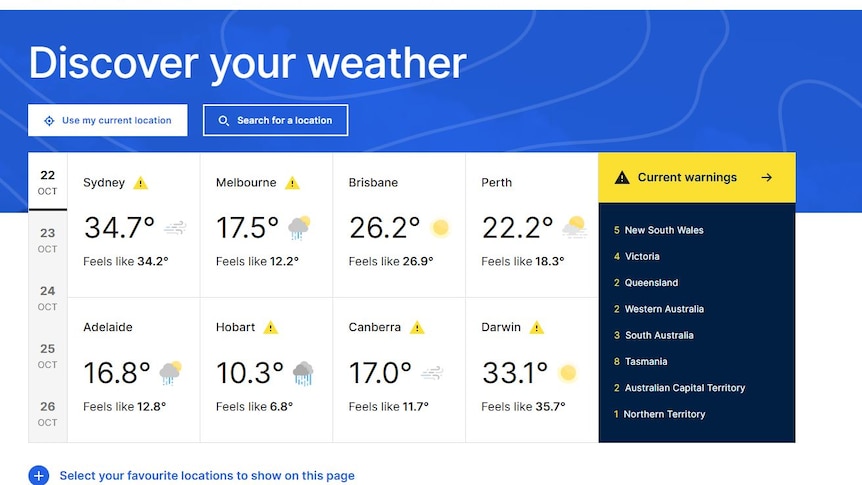Click the Perth partly cloudy icon

[574, 228]
